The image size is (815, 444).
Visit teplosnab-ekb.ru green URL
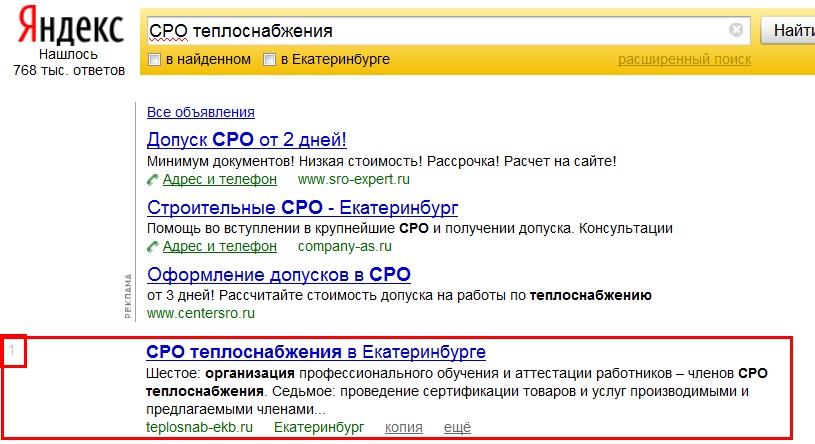click(x=200, y=427)
